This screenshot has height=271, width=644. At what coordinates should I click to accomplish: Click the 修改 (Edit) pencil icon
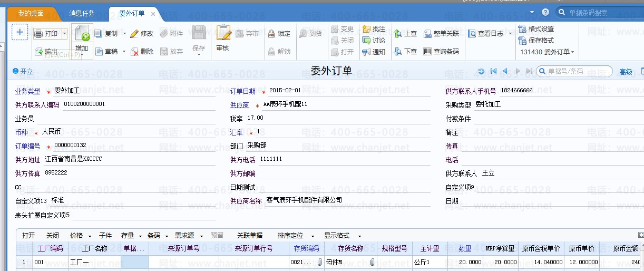(x=135, y=34)
